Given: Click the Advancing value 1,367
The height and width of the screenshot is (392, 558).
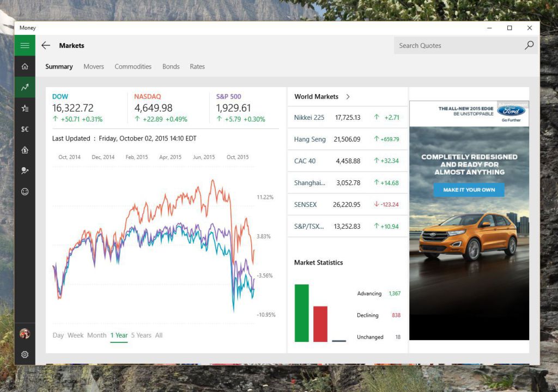Looking at the screenshot, I should pos(395,293).
